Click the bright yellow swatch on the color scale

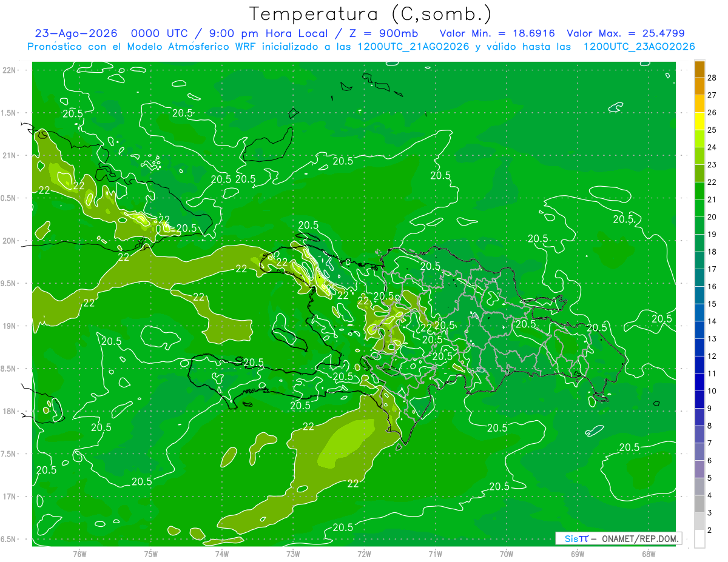coord(699,122)
